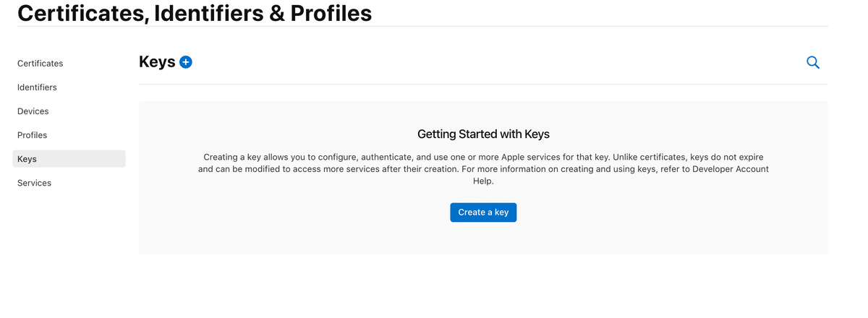Click the Keys section heading text
Image resolution: width=868 pixels, height=318 pixels.
pyautogui.click(x=157, y=62)
